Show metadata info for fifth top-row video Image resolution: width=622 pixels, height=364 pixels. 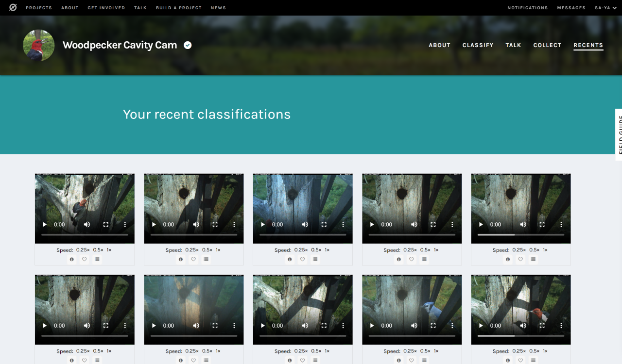[x=508, y=260]
